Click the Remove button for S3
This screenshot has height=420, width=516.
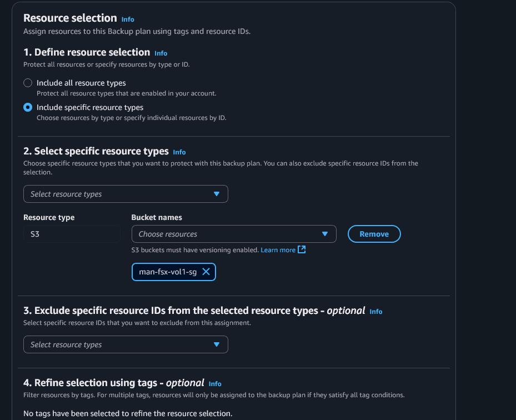[x=374, y=234]
